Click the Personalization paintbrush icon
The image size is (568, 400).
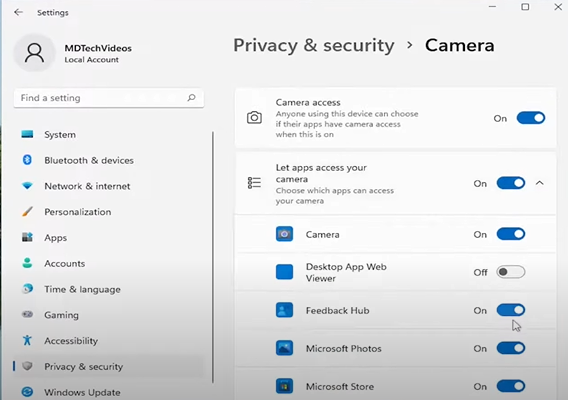click(x=27, y=212)
